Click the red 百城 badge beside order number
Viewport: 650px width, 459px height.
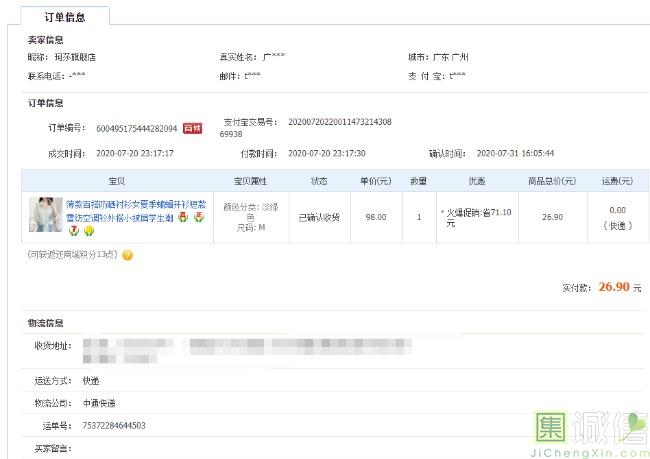tap(193, 128)
